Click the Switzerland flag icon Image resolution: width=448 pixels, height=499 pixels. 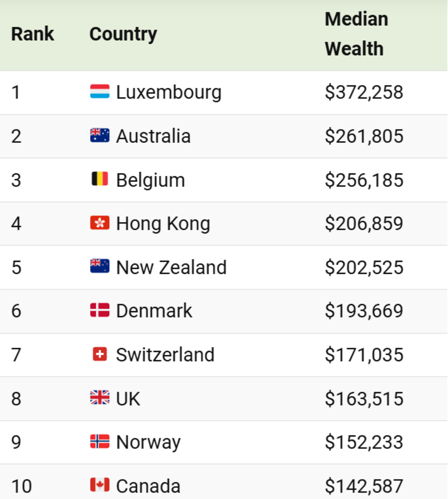99,354
